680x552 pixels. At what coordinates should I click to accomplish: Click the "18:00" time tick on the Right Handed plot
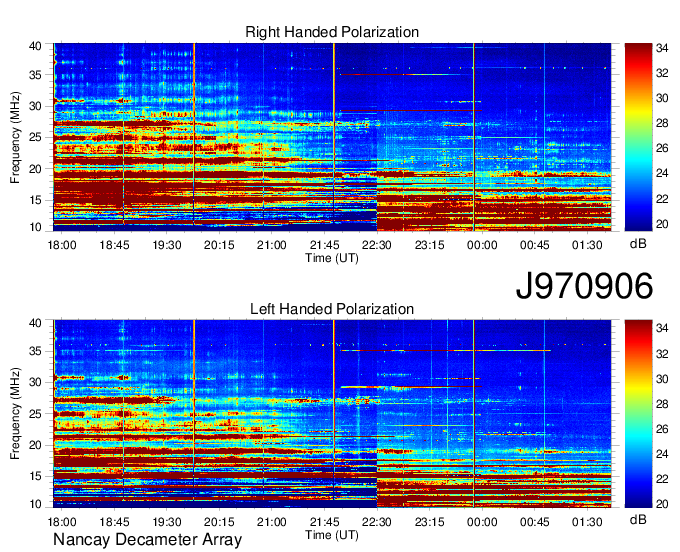click(62, 245)
